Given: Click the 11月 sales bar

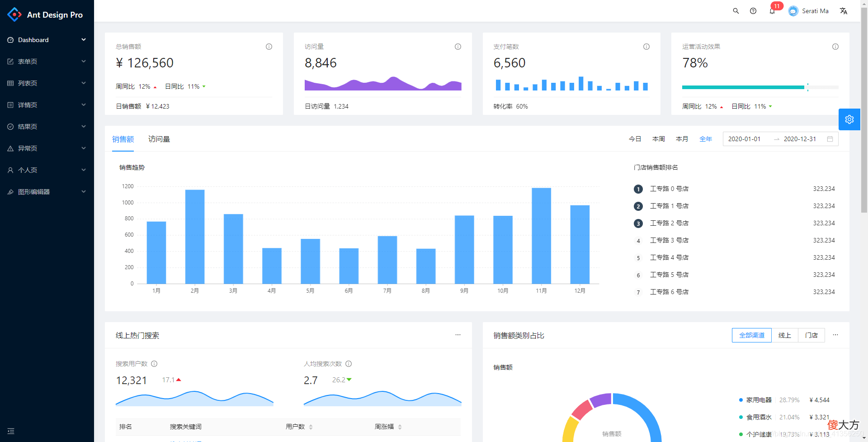Looking at the screenshot, I should [541, 236].
